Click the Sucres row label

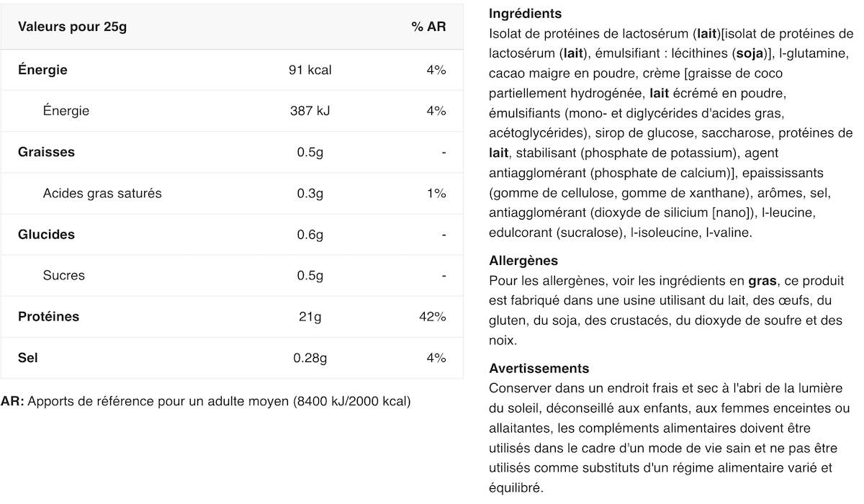(x=63, y=275)
